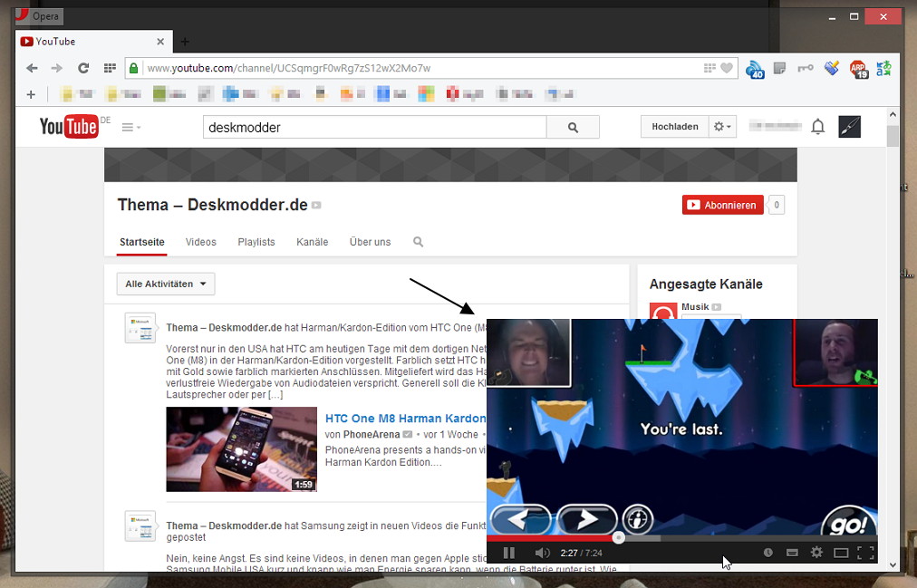Open the feed extension with badge 40
Screen dimensions: 917x588
(x=755, y=69)
